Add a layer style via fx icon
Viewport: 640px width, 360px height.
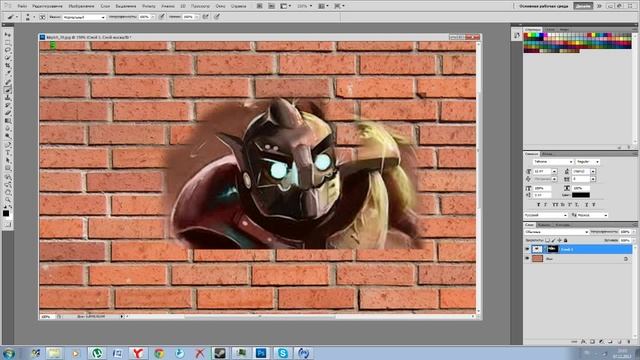pos(583,342)
